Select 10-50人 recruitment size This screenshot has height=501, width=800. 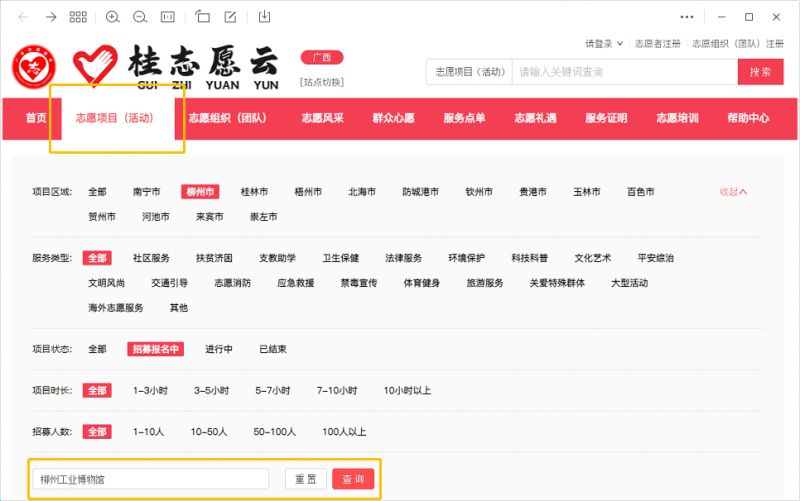209,432
